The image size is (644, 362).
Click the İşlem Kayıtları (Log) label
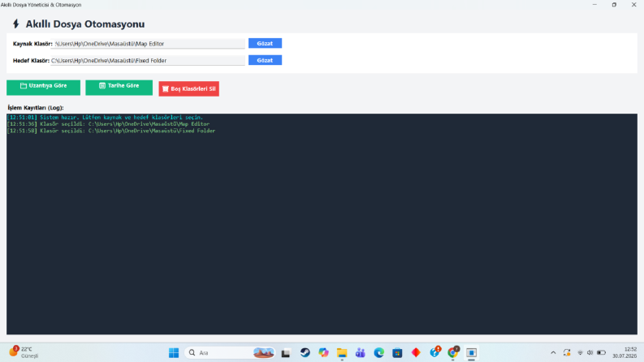36,107
